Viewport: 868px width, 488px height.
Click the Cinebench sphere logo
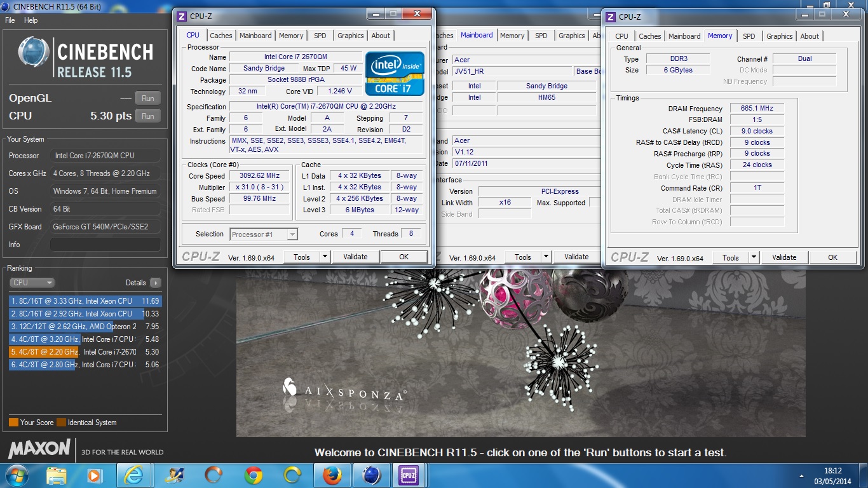pyautogui.click(x=33, y=53)
